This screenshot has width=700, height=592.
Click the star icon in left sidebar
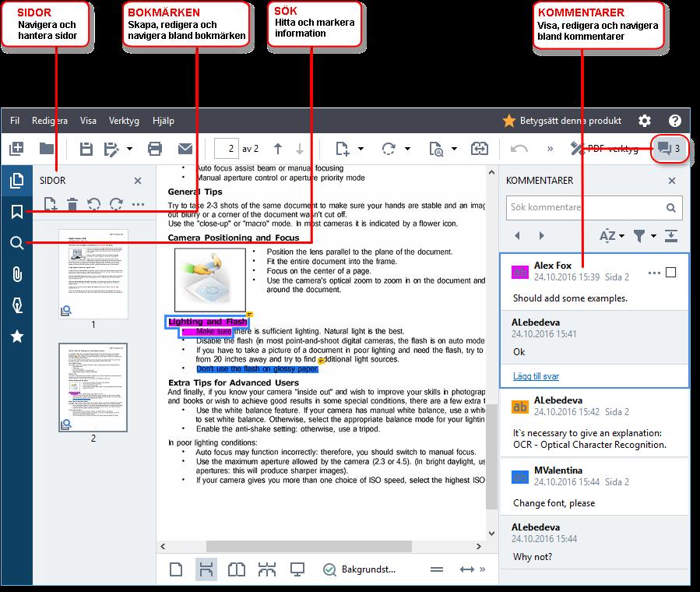(x=17, y=337)
